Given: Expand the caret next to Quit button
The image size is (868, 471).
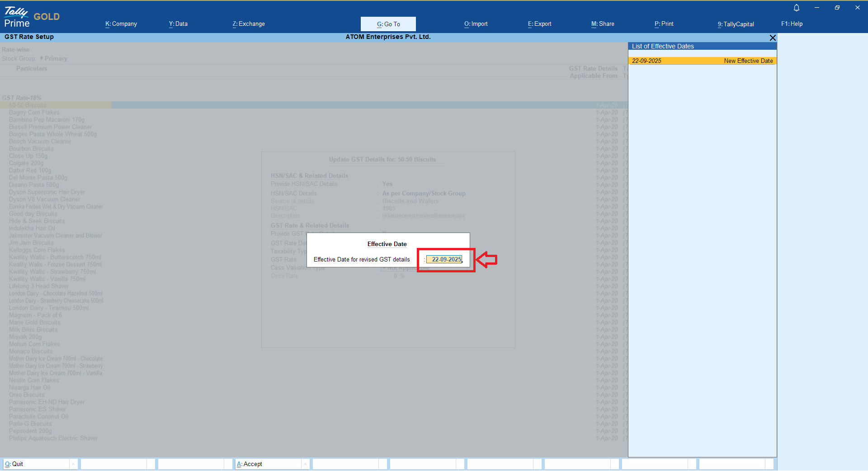Looking at the screenshot, I should tap(73, 464).
